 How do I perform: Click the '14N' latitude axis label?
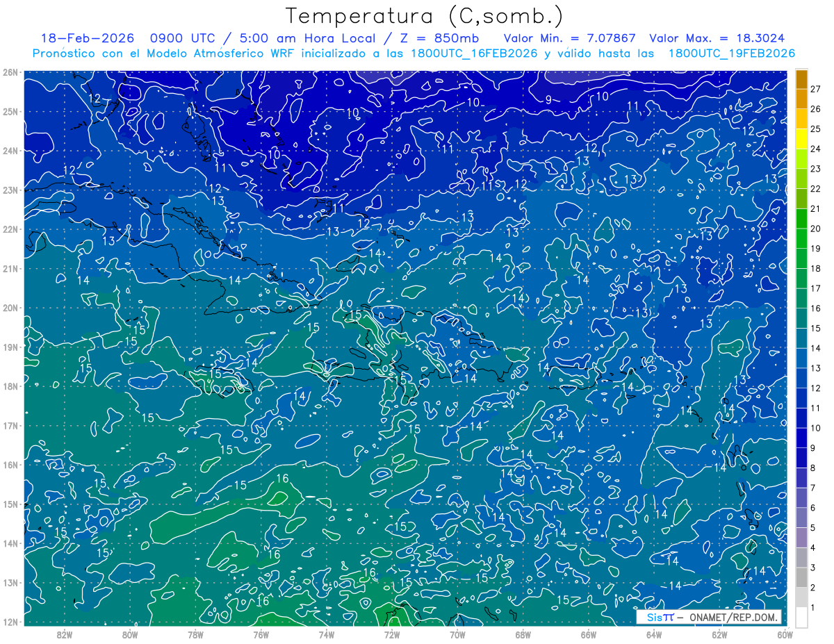10,543
